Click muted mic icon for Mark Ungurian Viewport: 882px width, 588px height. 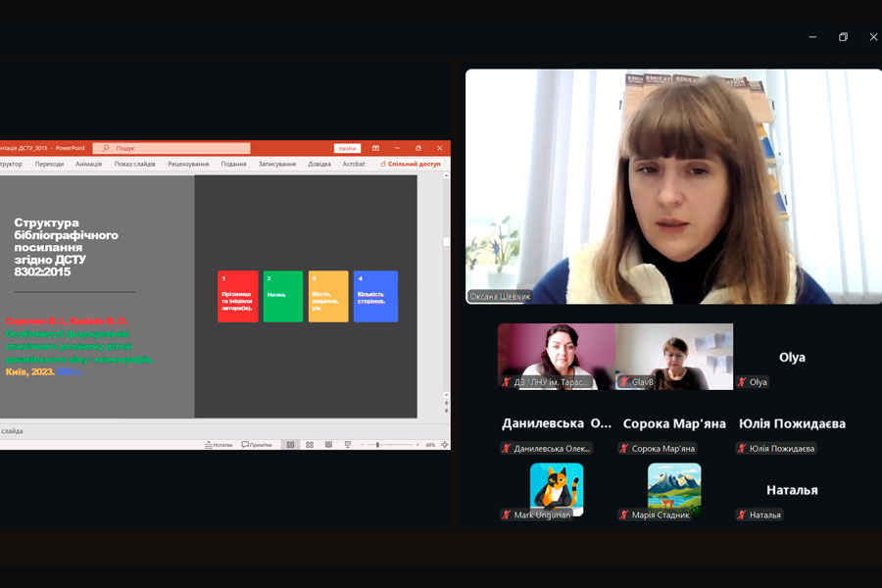507,514
